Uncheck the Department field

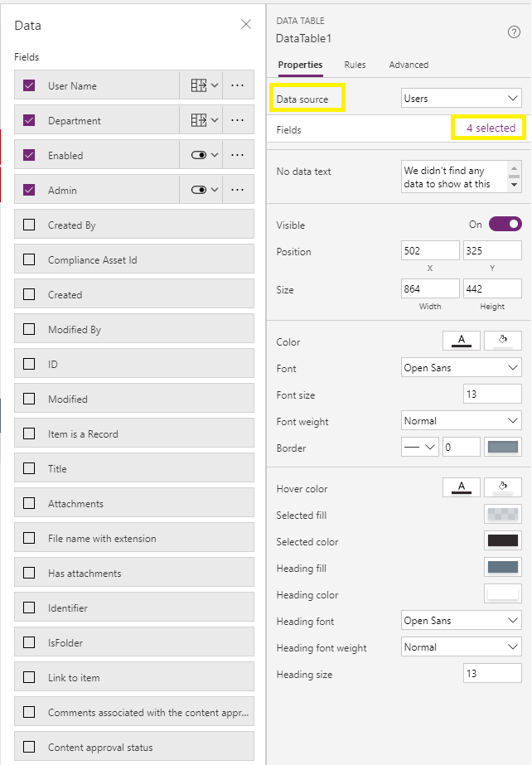coord(29,120)
